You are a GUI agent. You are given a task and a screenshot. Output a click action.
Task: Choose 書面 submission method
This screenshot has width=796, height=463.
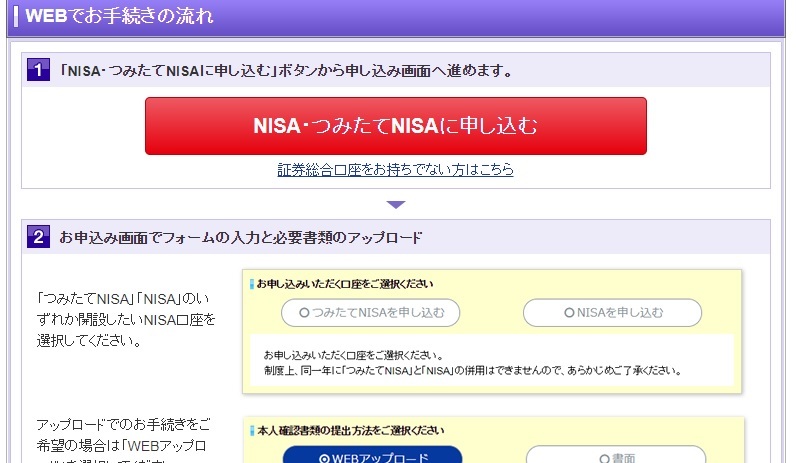[x=616, y=455]
